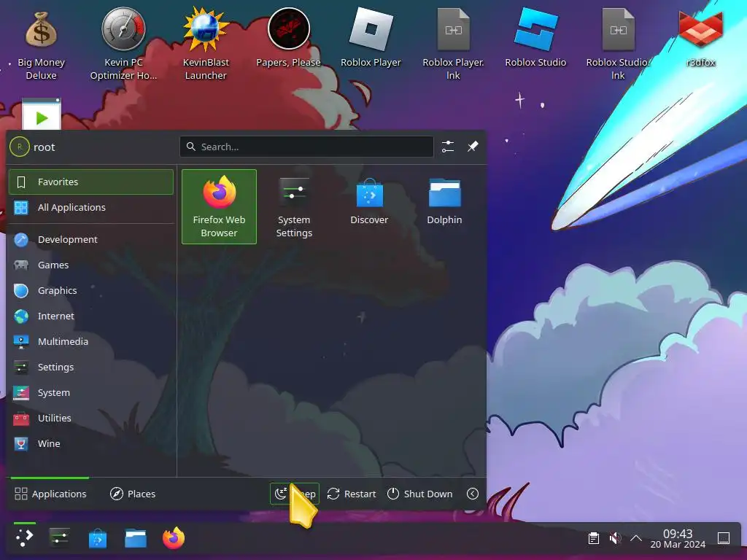Open the Wine category

click(91, 444)
